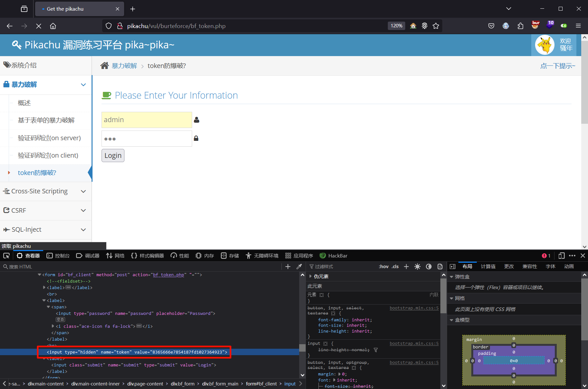588x389 pixels.
Task: Switch to the 网络 network tab
Action: [x=115, y=256]
